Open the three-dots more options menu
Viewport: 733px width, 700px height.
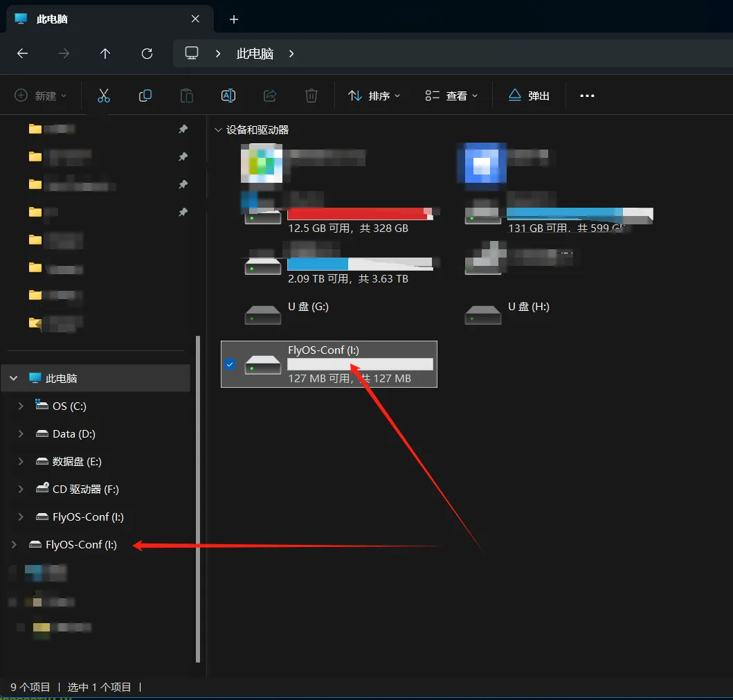click(587, 96)
